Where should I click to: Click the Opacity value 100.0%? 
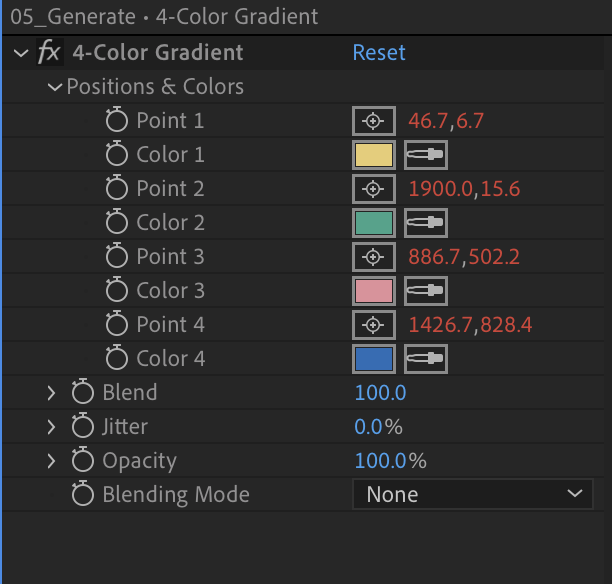click(x=390, y=461)
